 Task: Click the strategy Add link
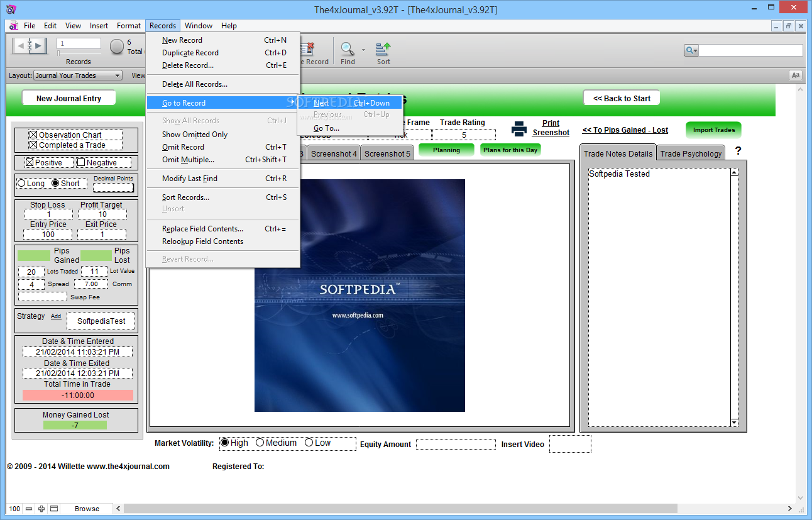click(56, 317)
